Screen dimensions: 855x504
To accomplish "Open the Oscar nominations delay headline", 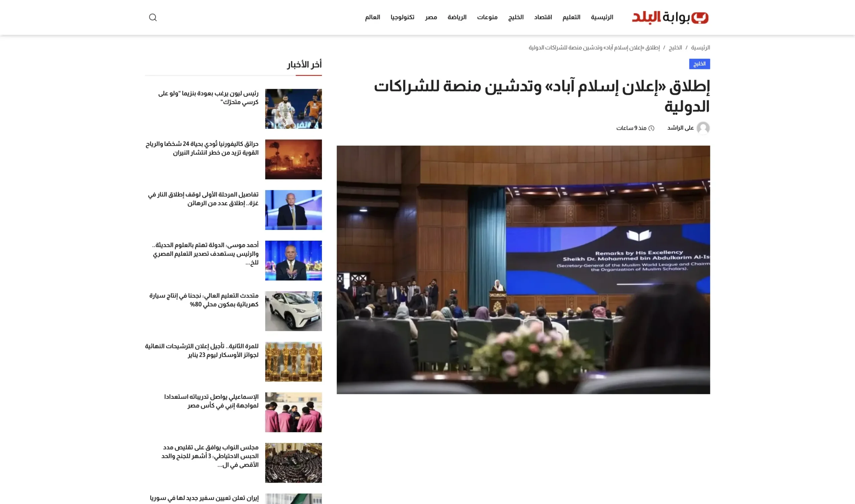I will [x=202, y=351].
